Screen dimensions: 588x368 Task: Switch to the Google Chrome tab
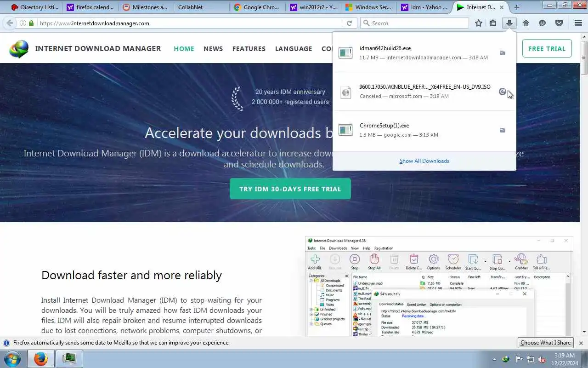pyautogui.click(x=258, y=7)
